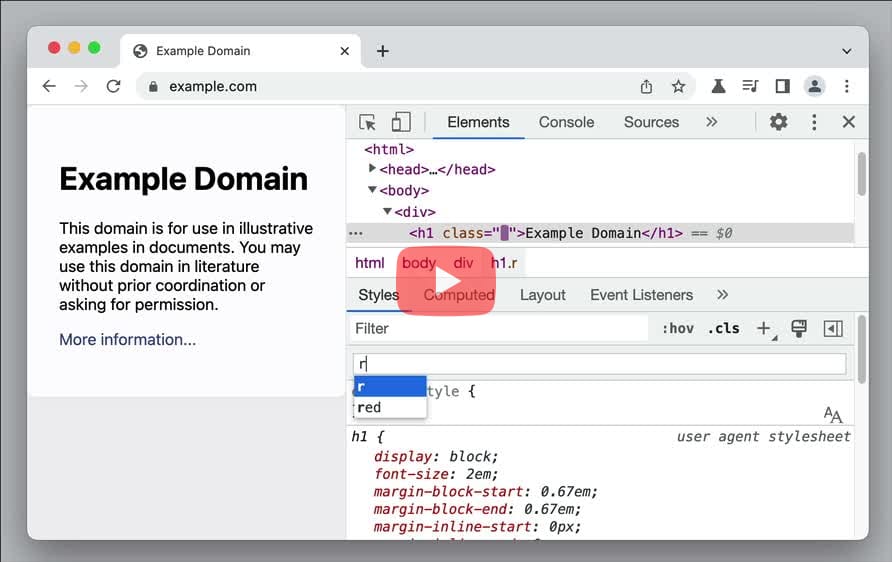The image size is (892, 562).
Task: Choose the 'red' autocomplete suggestion
Action: [390, 407]
